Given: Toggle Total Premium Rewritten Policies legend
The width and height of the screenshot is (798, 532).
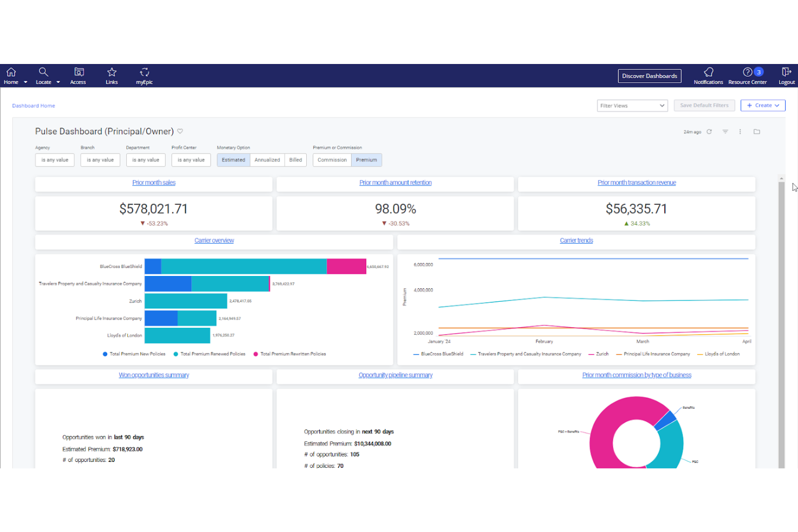Looking at the screenshot, I should click(x=290, y=354).
